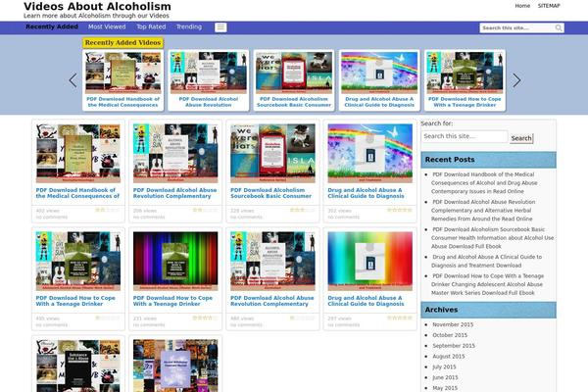Image resolution: width=588 pixels, height=392 pixels.
Task: Open first-row grid title 'Drug and Alcohol Abuse A Clinical Guide to Diagnosis'
Action: coord(366,193)
